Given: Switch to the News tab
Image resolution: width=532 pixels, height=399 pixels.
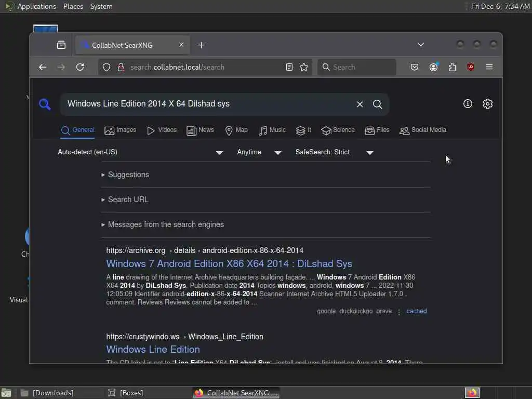Looking at the screenshot, I should click(x=200, y=130).
